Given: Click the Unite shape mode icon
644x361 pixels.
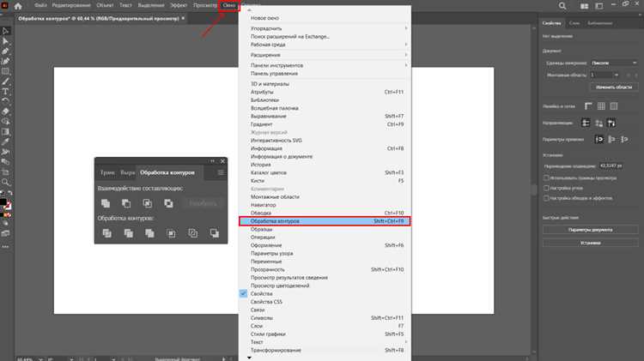Looking at the screenshot, I should [x=106, y=203].
